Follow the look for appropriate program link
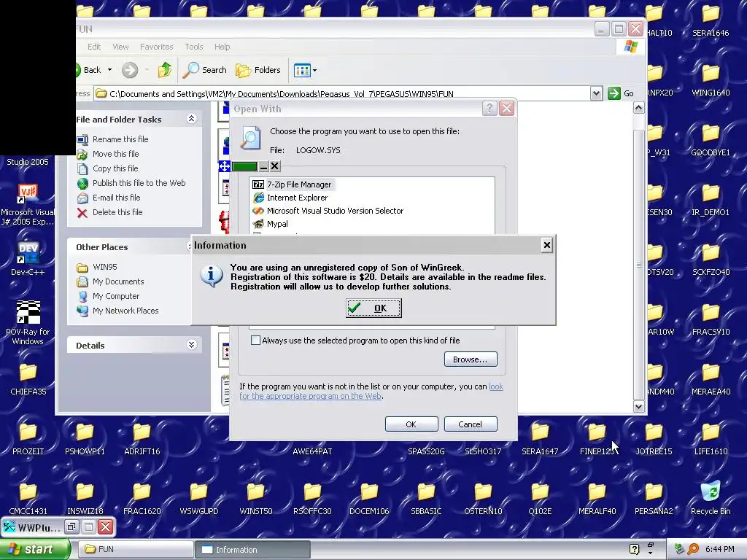Image resolution: width=747 pixels, height=560 pixels. [371, 392]
